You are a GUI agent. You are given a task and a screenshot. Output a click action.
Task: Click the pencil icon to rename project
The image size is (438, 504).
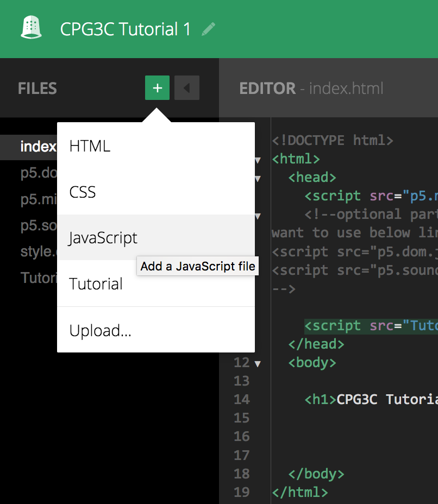(x=208, y=29)
